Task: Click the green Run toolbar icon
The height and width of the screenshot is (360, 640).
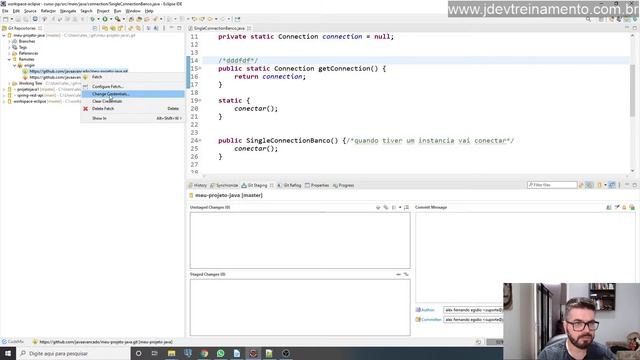Action: point(105,19)
